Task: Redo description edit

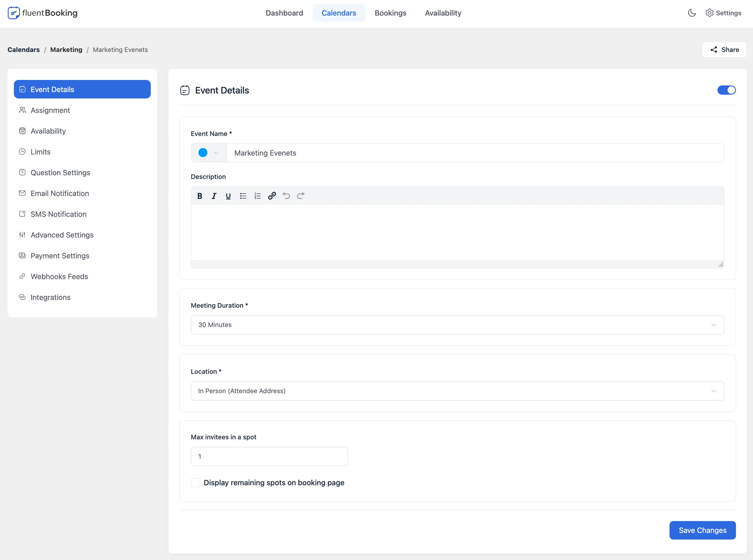Action: pos(301,196)
